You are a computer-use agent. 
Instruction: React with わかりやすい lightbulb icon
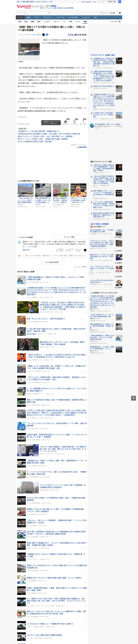tap(74, 122)
